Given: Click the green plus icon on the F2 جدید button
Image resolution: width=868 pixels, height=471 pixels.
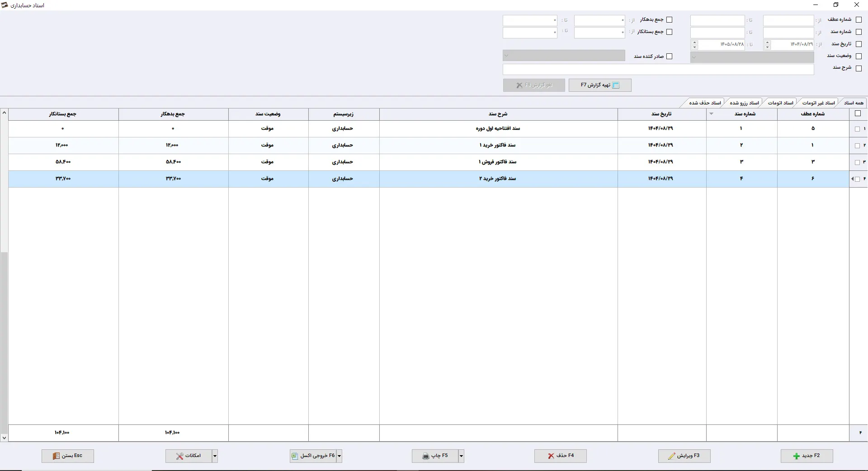Looking at the screenshot, I should point(796,456).
